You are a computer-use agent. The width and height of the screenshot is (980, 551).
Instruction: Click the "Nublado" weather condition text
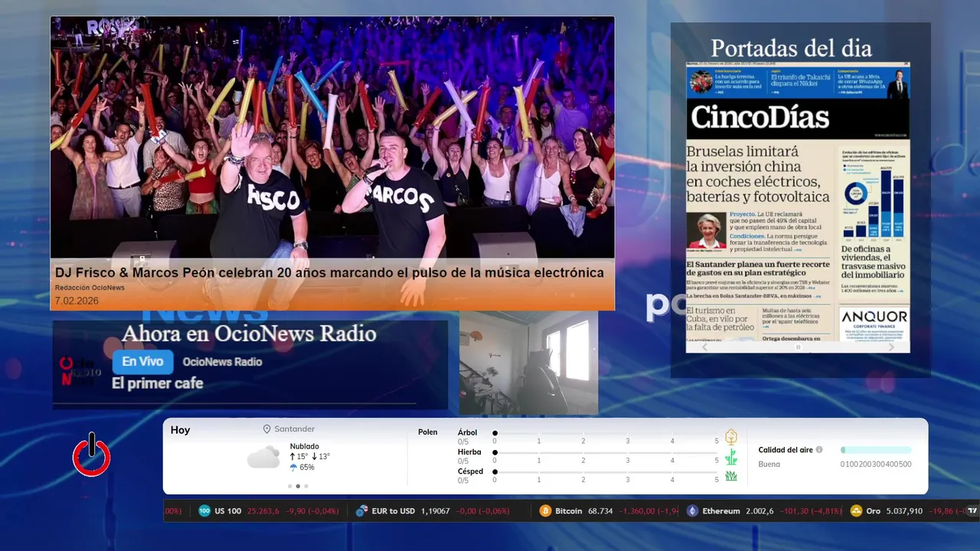pyautogui.click(x=305, y=446)
